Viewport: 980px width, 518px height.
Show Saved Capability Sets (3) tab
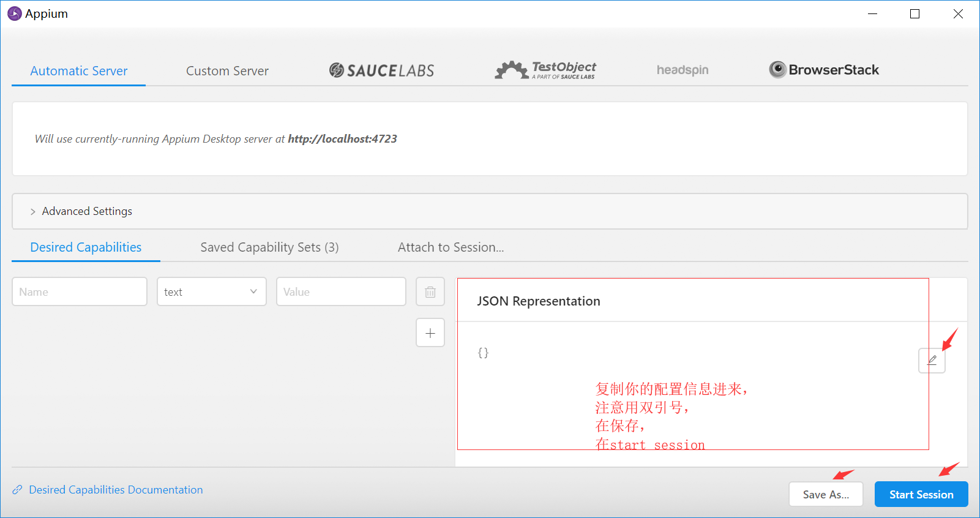click(x=269, y=247)
